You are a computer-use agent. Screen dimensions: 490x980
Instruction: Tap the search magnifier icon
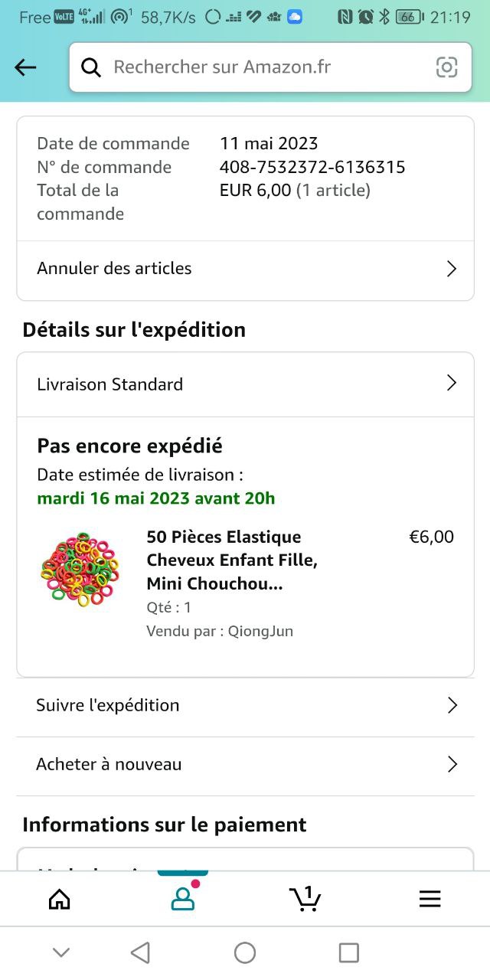pyautogui.click(x=91, y=67)
